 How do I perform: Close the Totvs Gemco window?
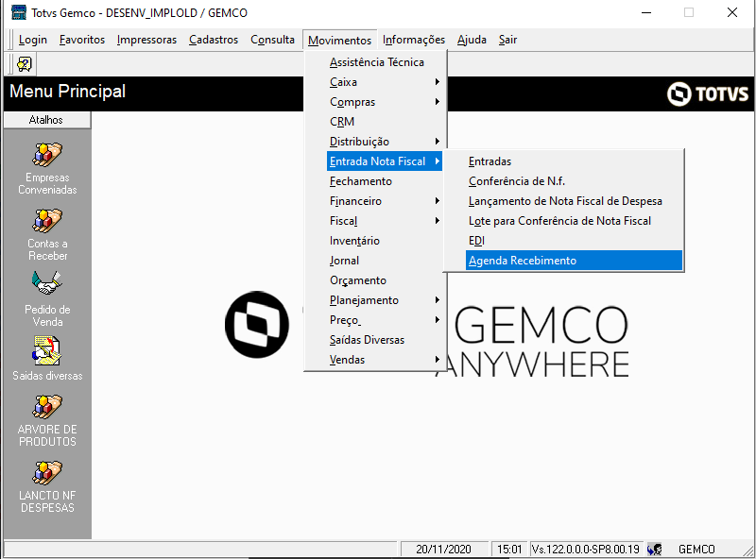coord(731,12)
